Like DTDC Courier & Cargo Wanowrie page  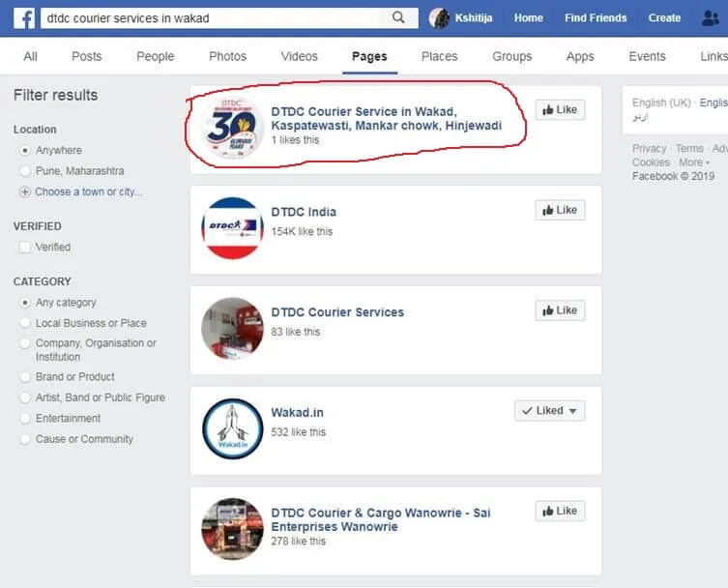pyautogui.click(x=560, y=511)
